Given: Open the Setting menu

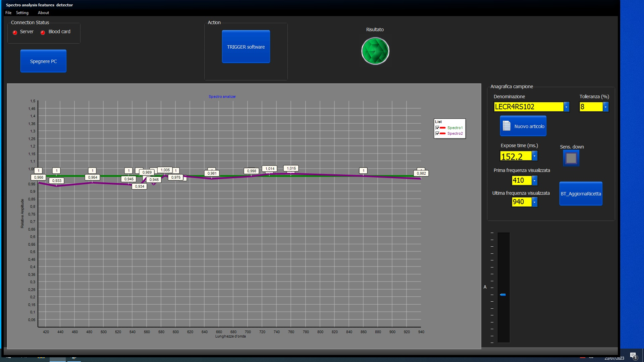Looking at the screenshot, I should point(22,13).
